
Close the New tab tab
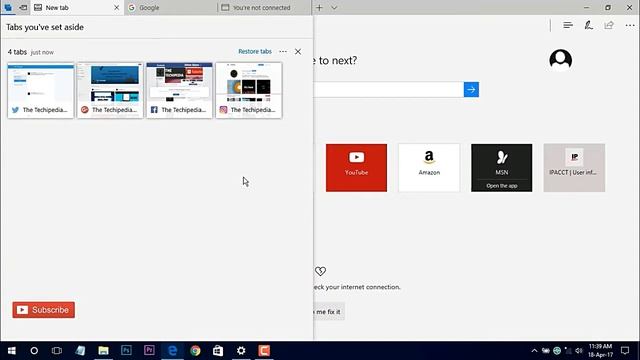coord(116,7)
